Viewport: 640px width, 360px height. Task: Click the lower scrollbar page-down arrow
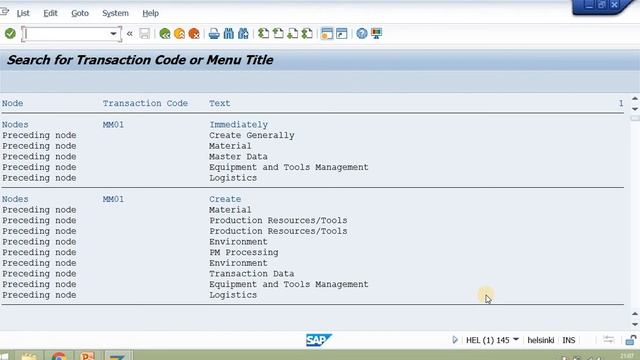635,324
